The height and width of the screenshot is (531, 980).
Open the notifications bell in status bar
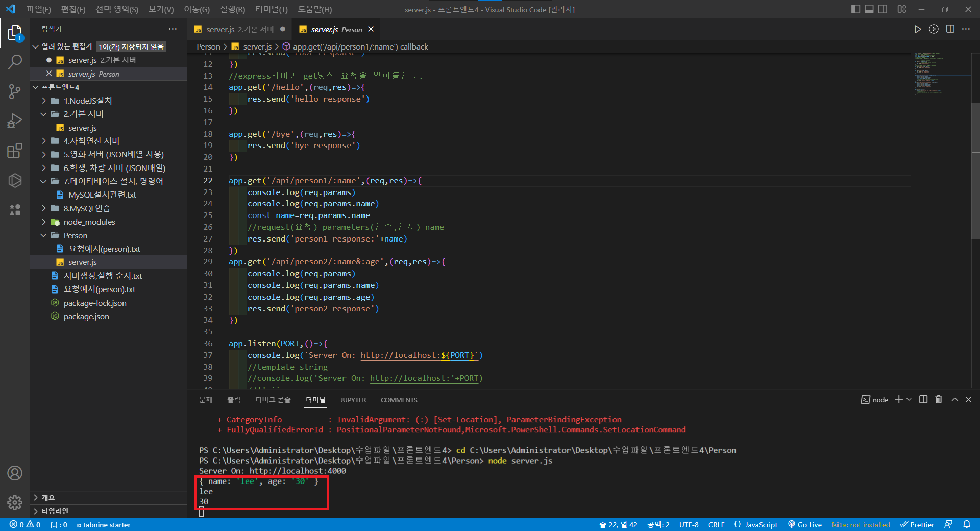[x=967, y=524]
